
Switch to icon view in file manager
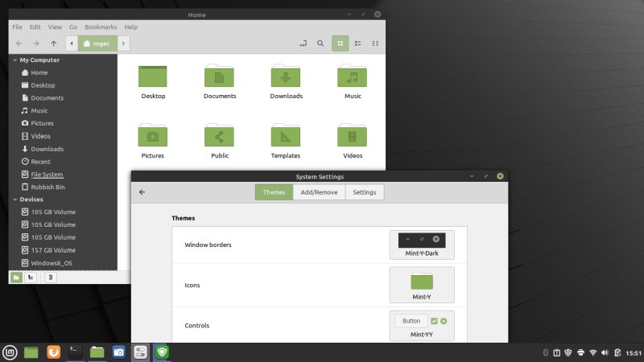(x=341, y=43)
